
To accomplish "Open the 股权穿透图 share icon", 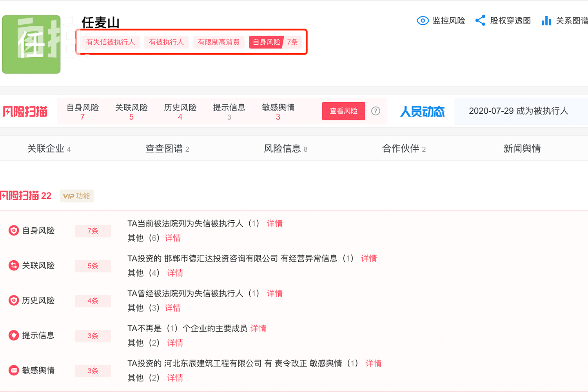I will 481,20.
